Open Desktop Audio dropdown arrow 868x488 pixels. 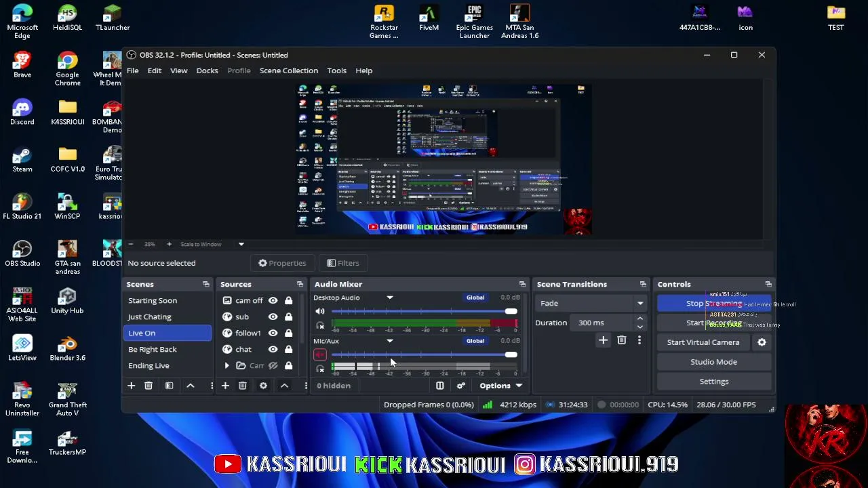click(x=390, y=298)
